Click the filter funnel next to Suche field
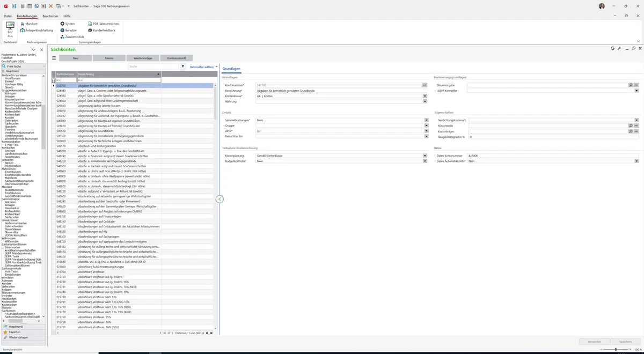644x354 pixels. click(x=183, y=67)
